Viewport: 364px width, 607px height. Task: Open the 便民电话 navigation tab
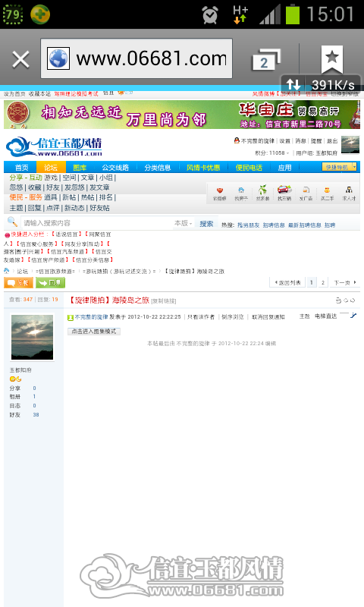click(249, 168)
